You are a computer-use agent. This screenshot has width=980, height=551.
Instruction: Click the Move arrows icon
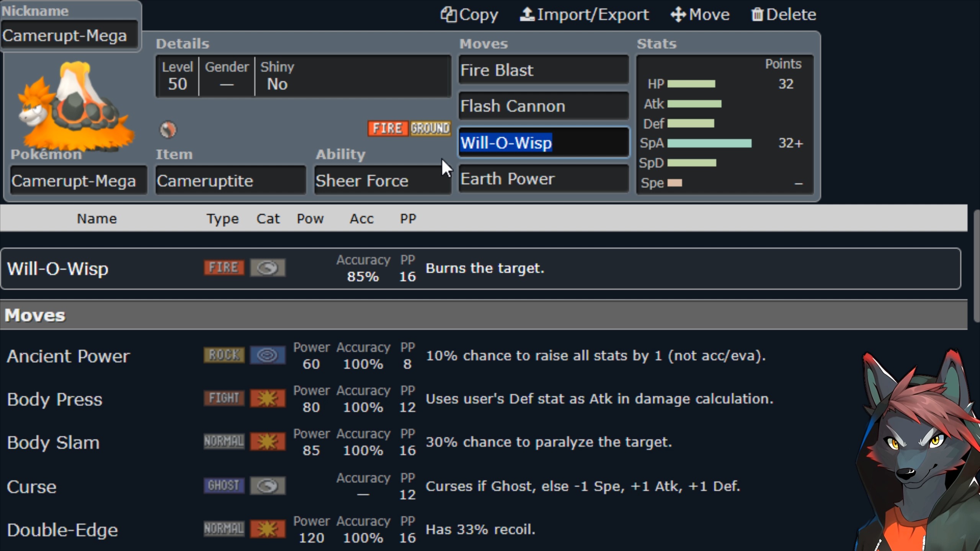pos(678,15)
